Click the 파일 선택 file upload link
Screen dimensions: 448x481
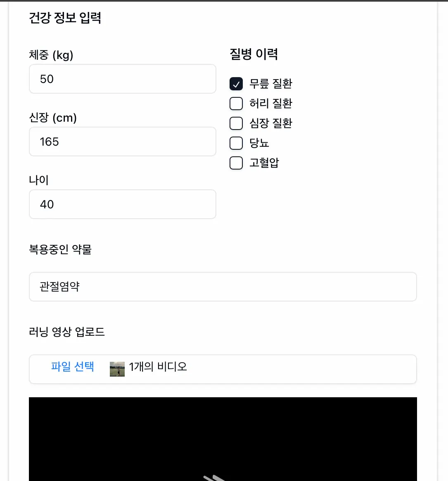click(72, 368)
